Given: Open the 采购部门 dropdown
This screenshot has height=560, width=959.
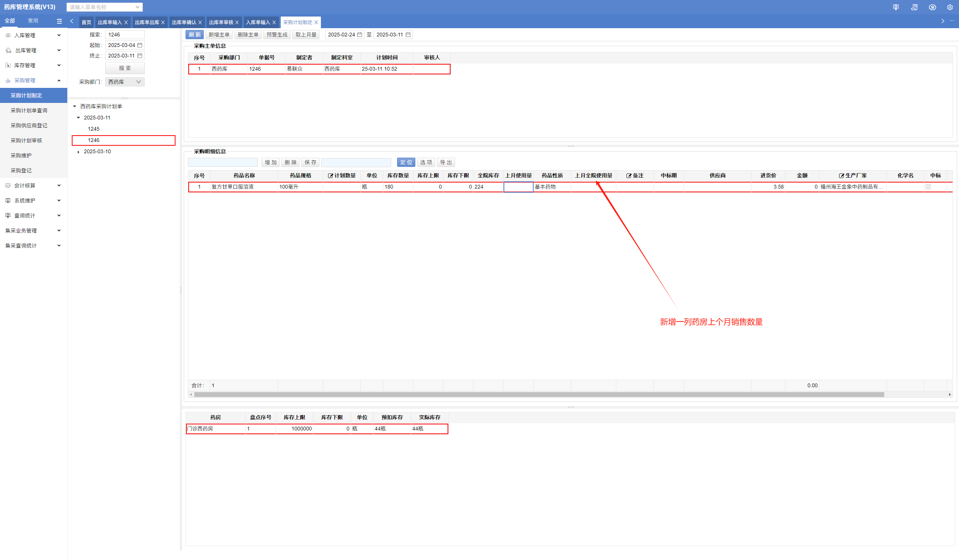Looking at the screenshot, I should pyautogui.click(x=125, y=82).
